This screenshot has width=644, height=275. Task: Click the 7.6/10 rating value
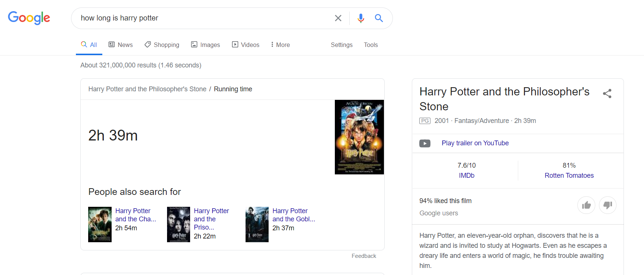pos(467,165)
